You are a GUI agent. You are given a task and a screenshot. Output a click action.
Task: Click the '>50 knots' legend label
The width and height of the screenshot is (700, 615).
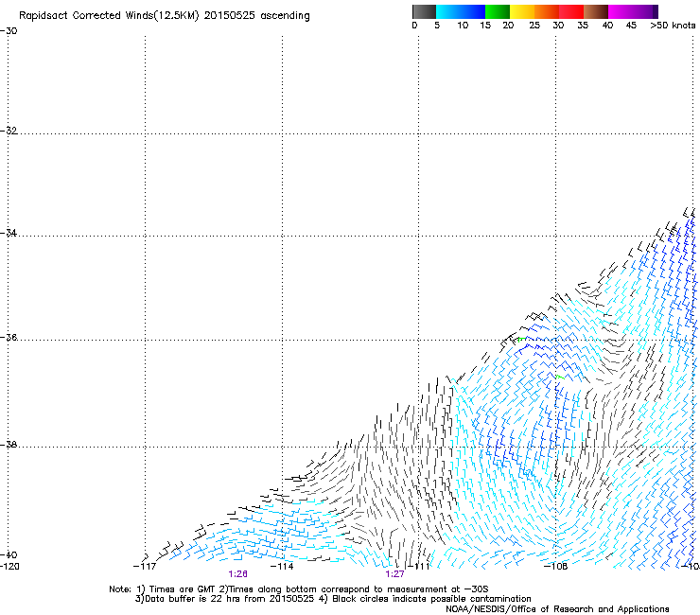(673, 26)
